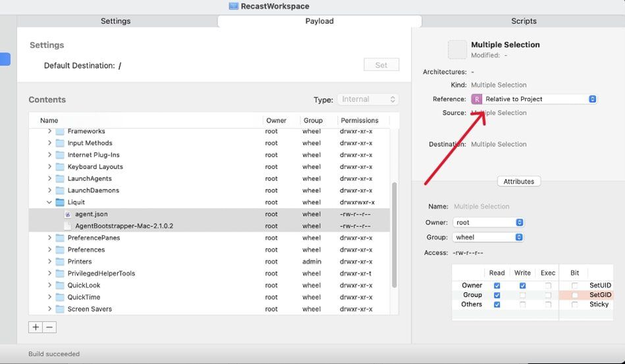Click the LaunchAgents folder icon
The height and width of the screenshot is (364, 625).
60,178
